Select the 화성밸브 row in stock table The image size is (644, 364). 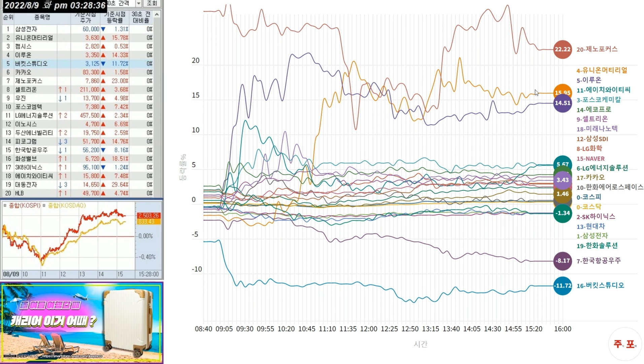tap(78, 159)
